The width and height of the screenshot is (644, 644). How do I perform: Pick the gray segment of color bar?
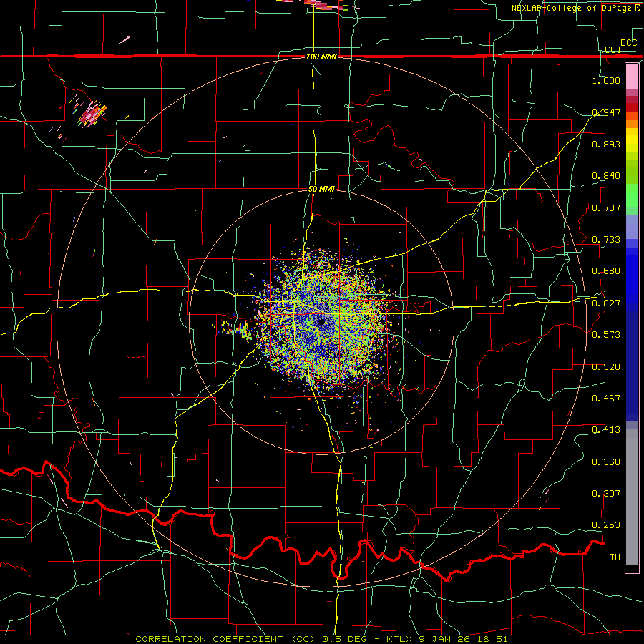point(632,497)
